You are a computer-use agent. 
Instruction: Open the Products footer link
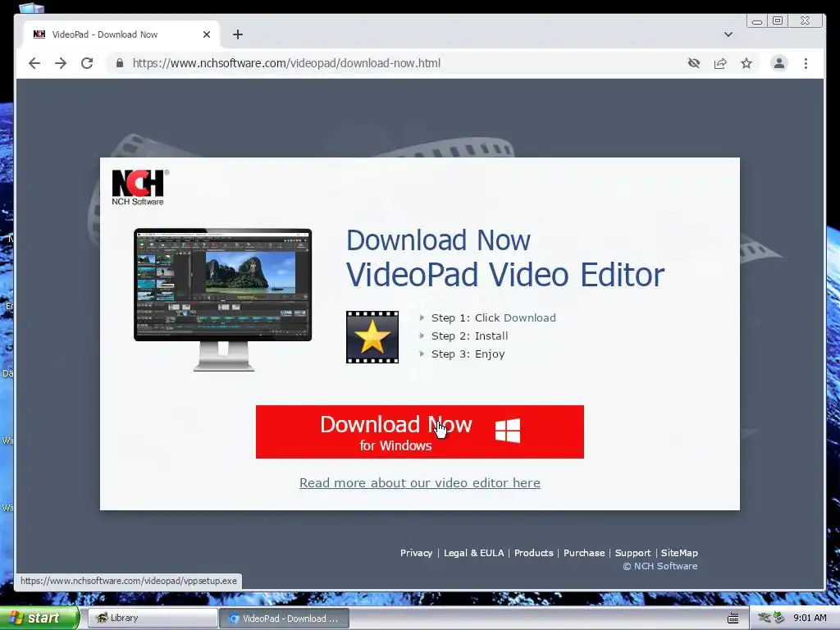point(533,553)
